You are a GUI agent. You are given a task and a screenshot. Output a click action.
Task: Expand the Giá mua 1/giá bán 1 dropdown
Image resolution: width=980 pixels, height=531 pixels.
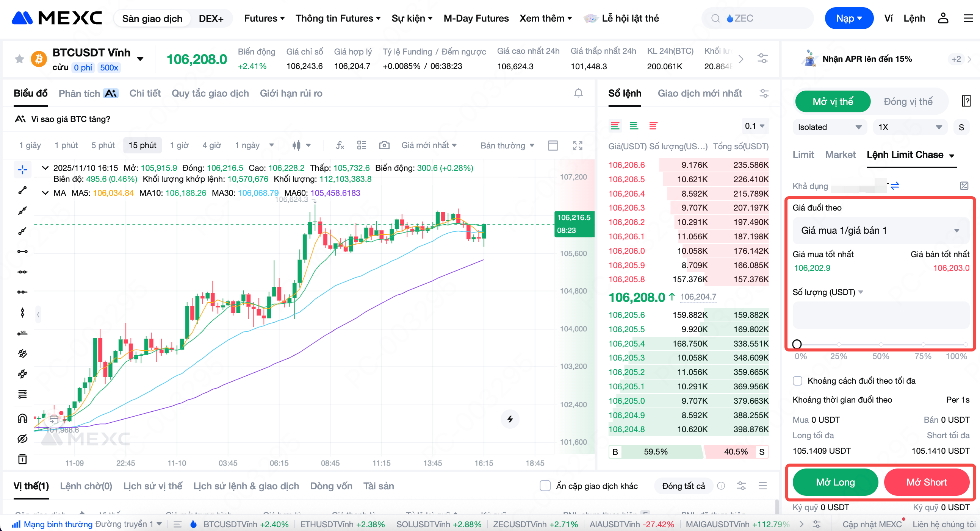coord(880,230)
